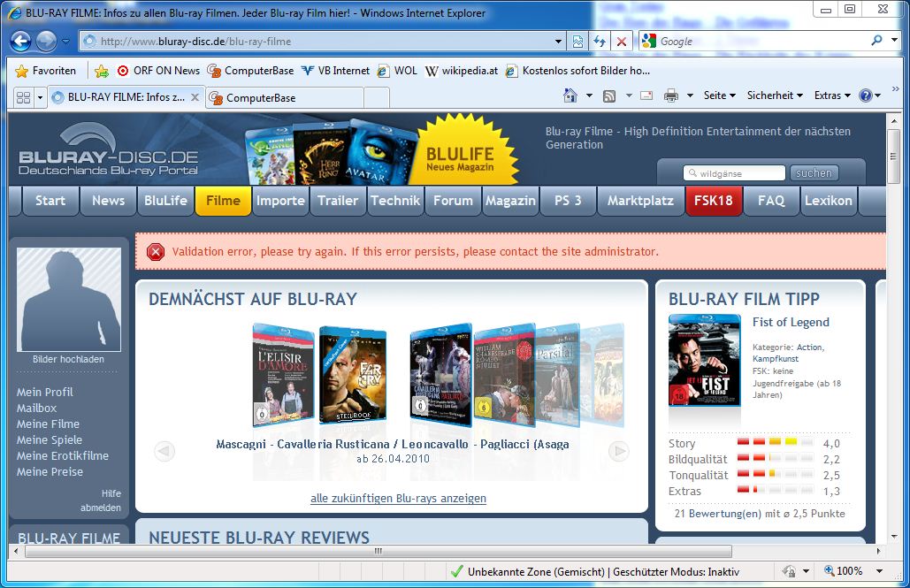Click the profile silhouette picture
Image resolution: width=910 pixels, height=588 pixels.
pyautogui.click(x=68, y=299)
